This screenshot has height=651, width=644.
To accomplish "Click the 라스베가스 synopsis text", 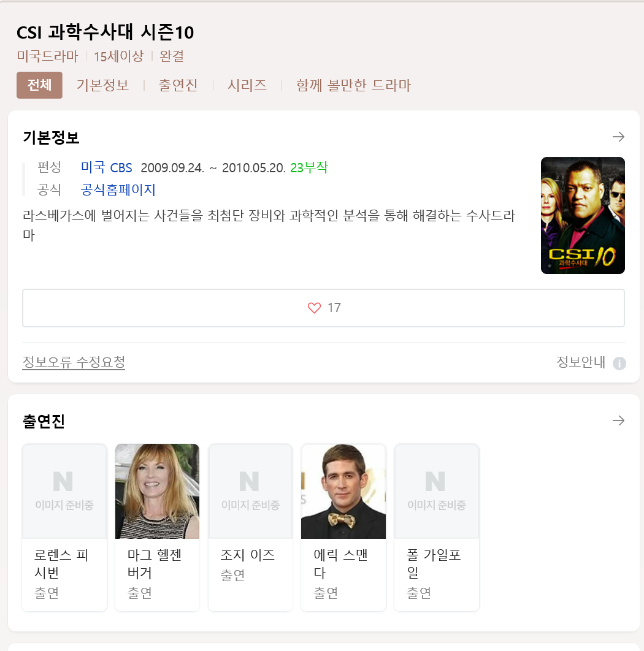I will 269,225.
